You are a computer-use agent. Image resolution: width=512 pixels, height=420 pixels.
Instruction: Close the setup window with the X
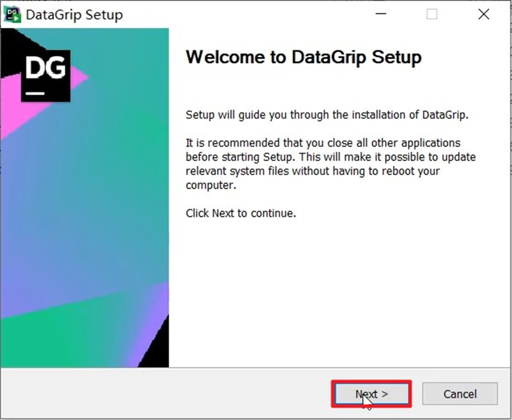[x=483, y=13]
